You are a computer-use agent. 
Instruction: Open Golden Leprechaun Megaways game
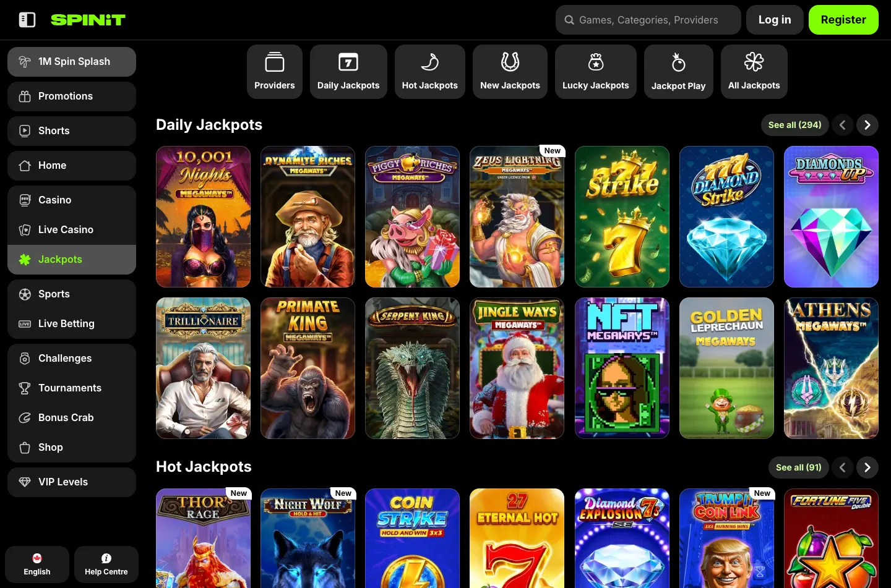point(726,369)
